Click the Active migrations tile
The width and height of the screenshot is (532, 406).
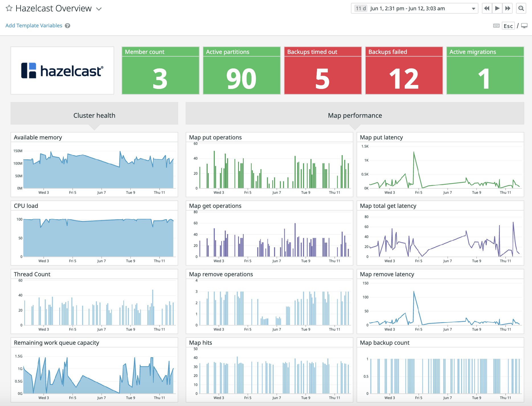click(485, 70)
